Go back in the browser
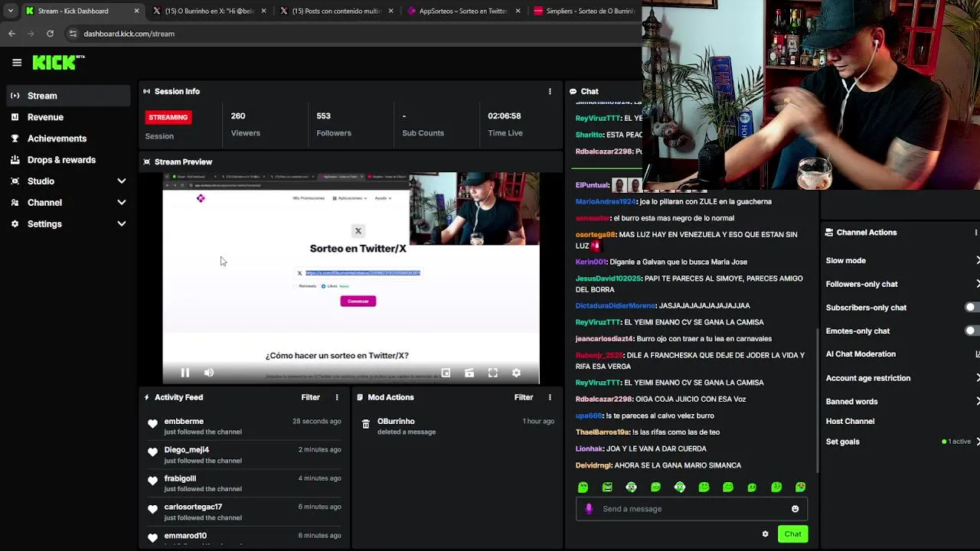The width and height of the screenshot is (980, 551). 11,34
